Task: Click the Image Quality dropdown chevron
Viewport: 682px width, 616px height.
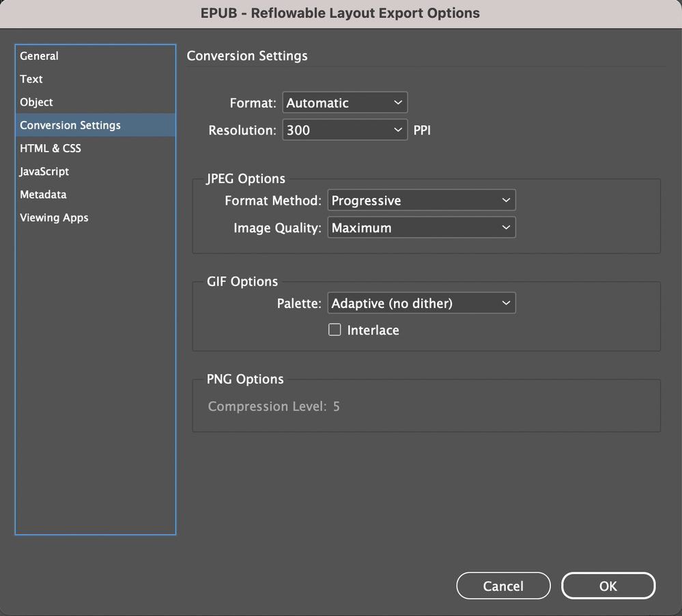Action: pyautogui.click(x=506, y=228)
